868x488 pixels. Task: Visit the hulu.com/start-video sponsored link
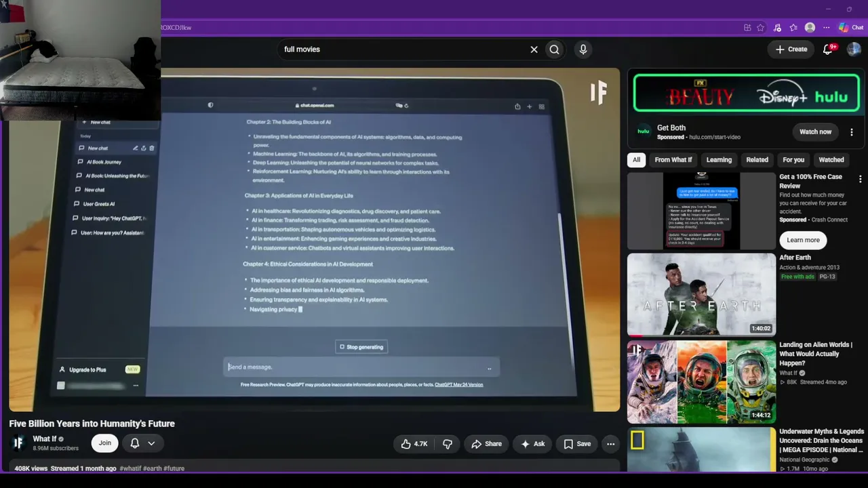(x=714, y=137)
